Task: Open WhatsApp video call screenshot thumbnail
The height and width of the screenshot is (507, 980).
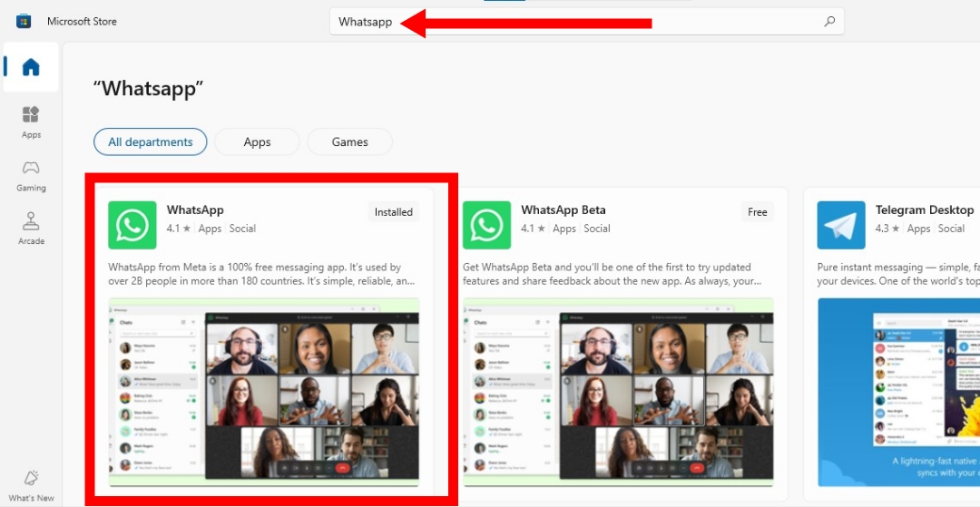Action: coord(264,392)
